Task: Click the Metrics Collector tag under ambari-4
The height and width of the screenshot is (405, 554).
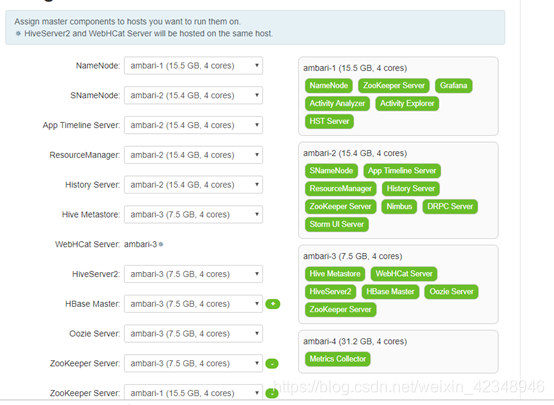Action: (x=337, y=359)
